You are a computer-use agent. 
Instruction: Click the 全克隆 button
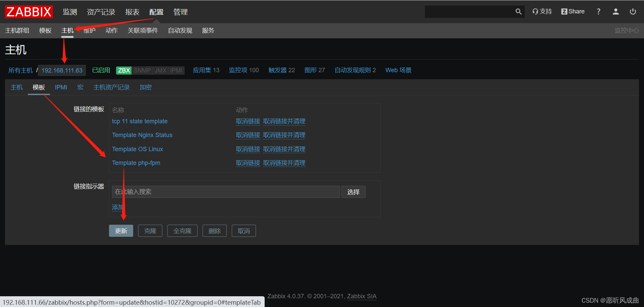point(182,231)
